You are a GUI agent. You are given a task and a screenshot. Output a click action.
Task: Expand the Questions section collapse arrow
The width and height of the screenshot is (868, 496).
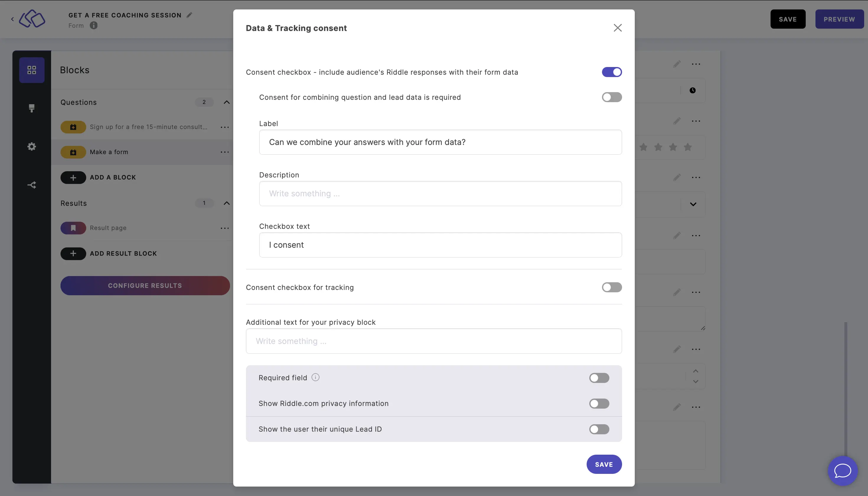226,102
